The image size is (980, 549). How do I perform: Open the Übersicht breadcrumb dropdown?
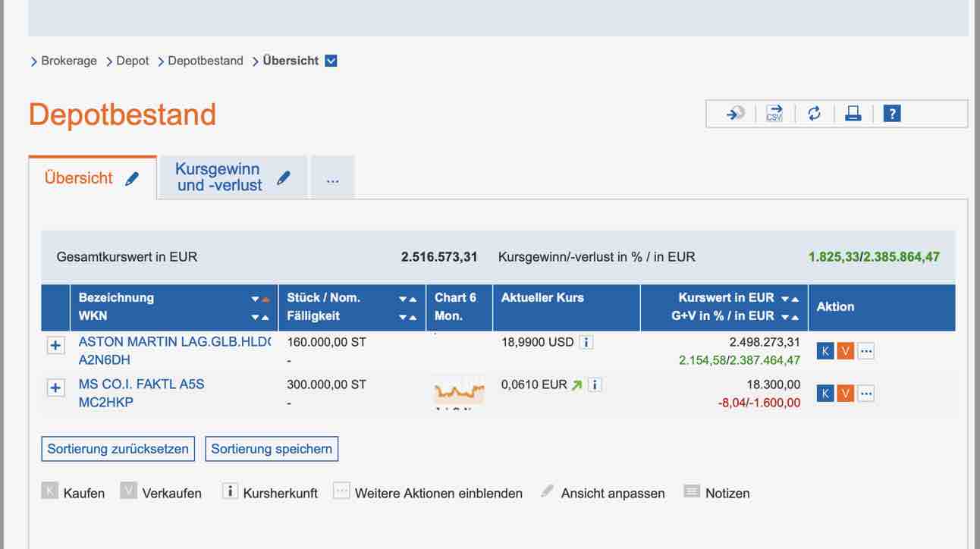point(331,61)
